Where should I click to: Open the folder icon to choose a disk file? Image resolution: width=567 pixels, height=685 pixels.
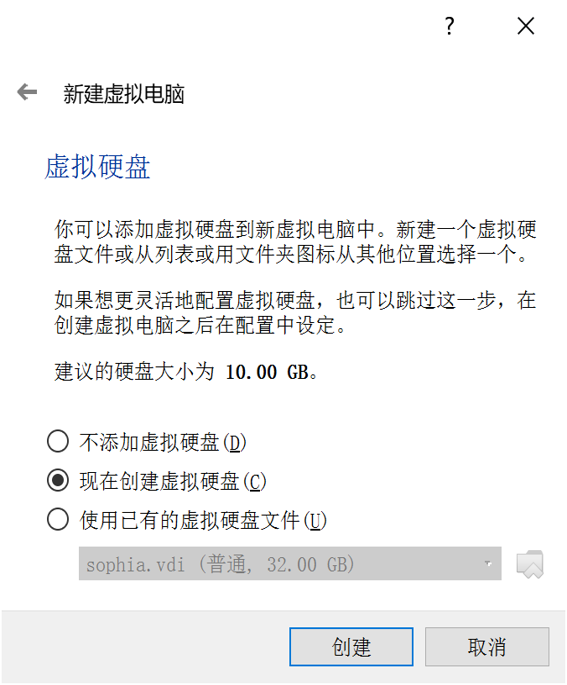tap(530, 564)
